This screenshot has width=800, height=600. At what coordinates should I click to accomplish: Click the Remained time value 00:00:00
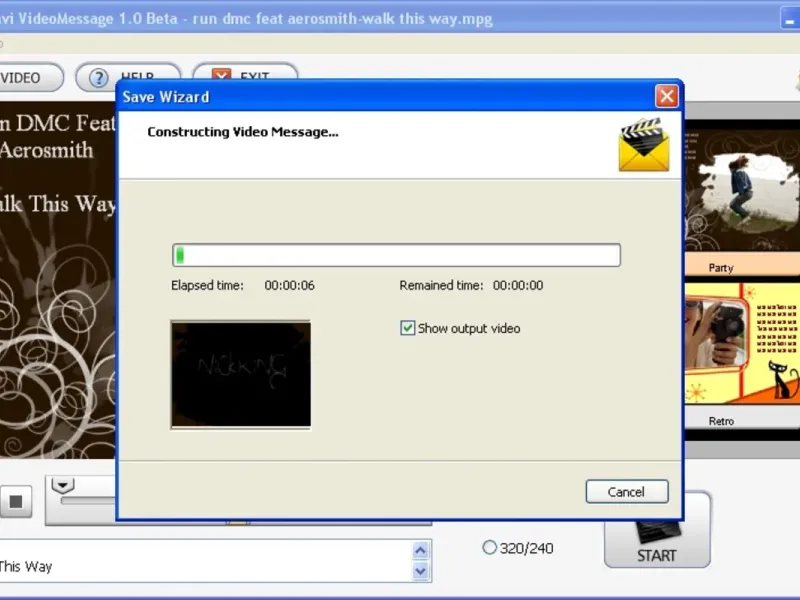click(x=518, y=285)
